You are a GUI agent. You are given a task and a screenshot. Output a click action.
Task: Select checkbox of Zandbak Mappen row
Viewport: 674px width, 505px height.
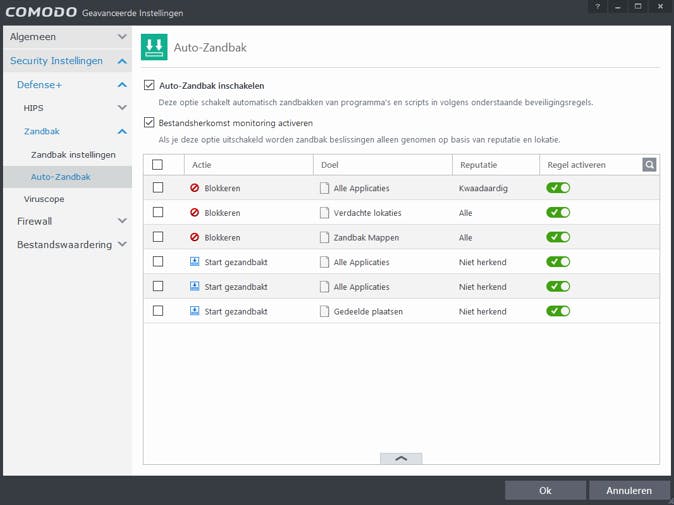[x=158, y=237]
